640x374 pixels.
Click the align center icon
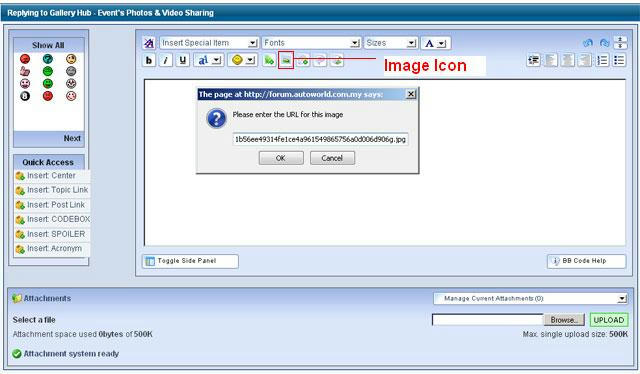(568, 60)
